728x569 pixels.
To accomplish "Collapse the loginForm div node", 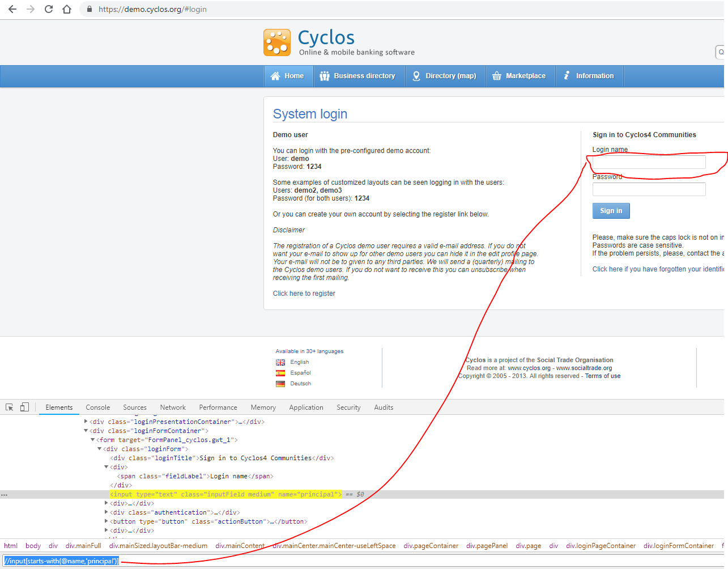I will pos(100,449).
